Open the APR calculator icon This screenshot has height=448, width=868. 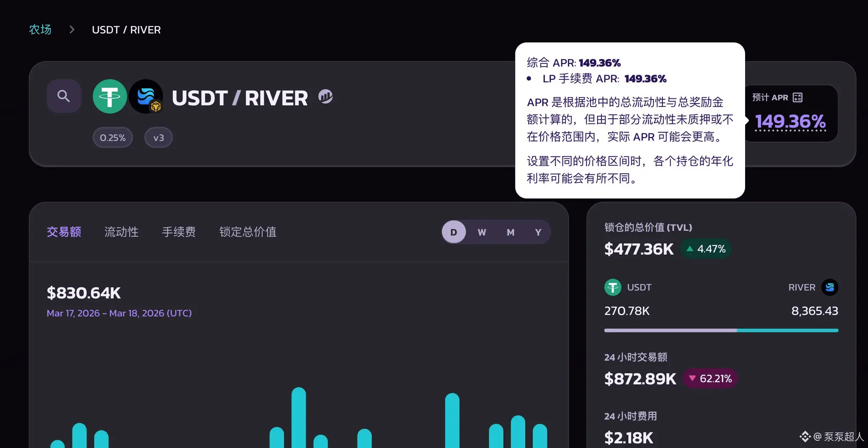coord(797,98)
